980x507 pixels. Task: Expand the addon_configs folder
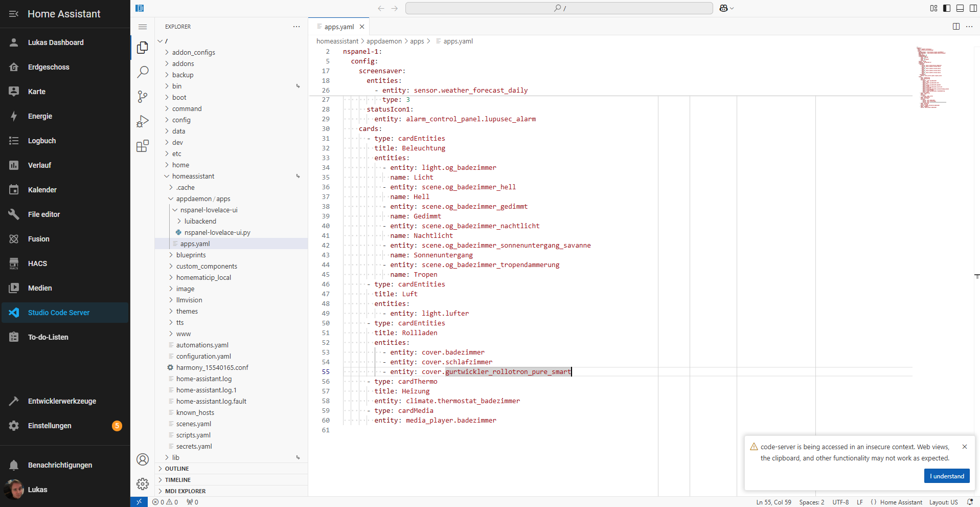coord(193,52)
